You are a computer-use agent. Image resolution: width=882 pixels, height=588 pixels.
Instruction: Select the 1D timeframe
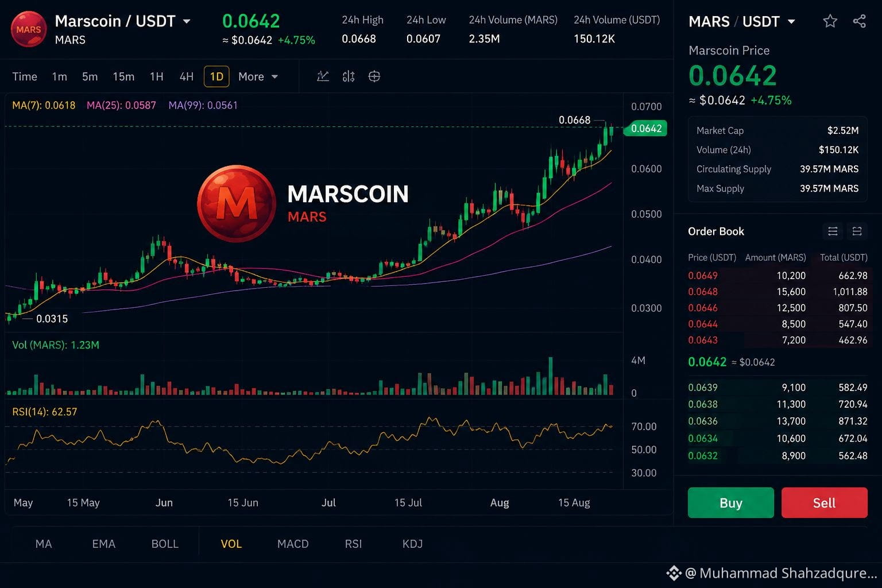click(x=216, y=76)
